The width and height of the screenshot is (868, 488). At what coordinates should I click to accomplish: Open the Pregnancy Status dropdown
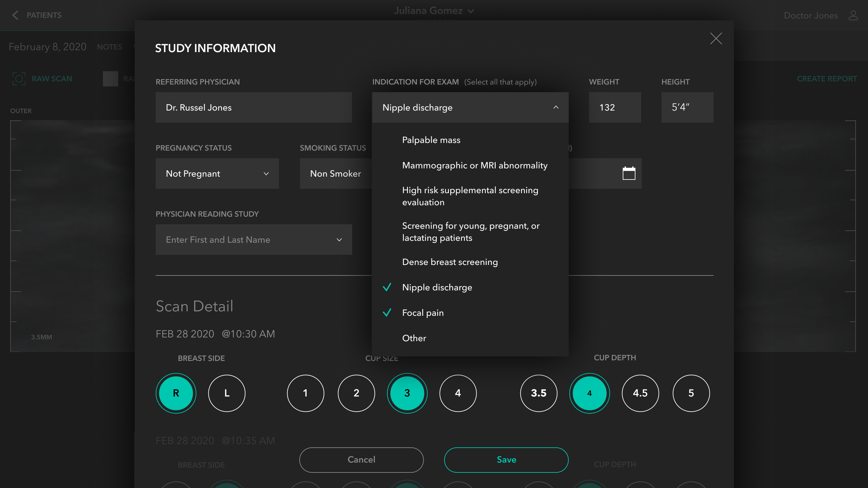(x=217, y=173)
